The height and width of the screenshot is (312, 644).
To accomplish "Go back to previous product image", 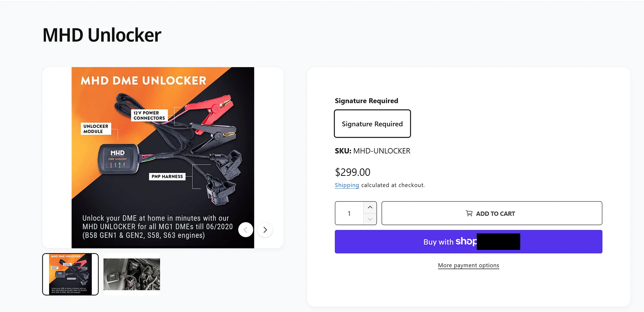I will [246, 230].
